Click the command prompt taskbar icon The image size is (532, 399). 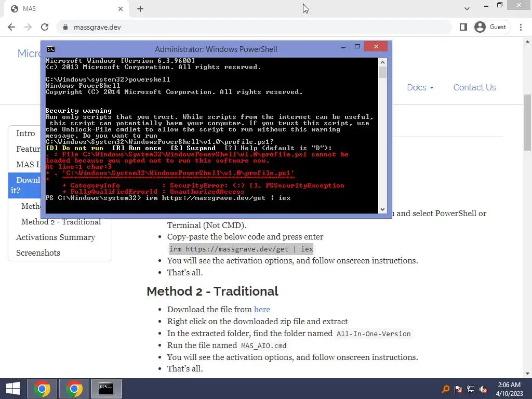(x=106, y=389)
